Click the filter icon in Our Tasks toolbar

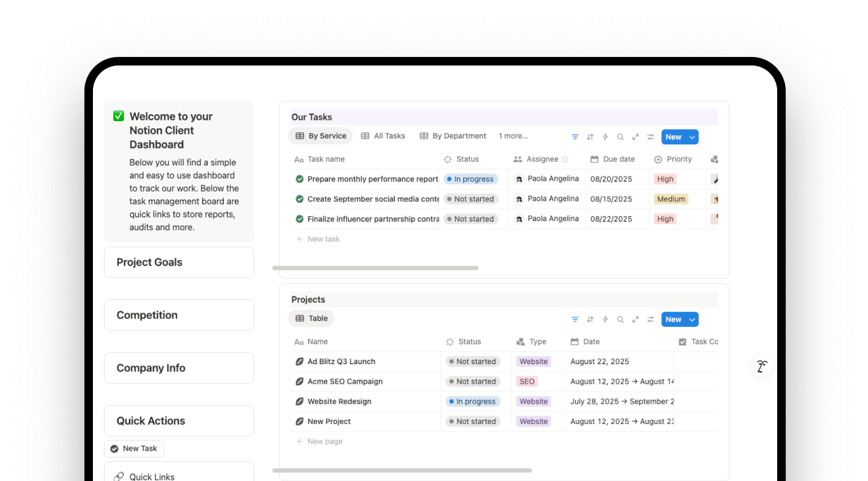tap(575, 137)
